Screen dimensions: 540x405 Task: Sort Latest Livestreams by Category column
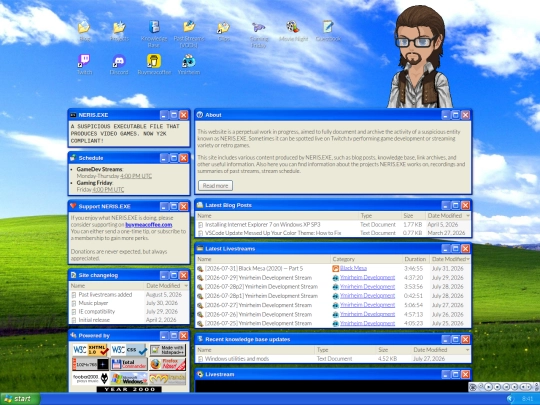(366, 259)
